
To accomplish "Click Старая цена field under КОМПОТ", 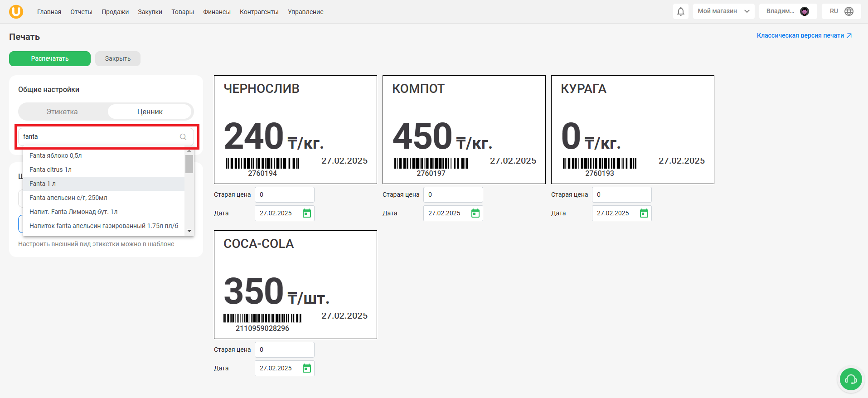I will point(453,194).
